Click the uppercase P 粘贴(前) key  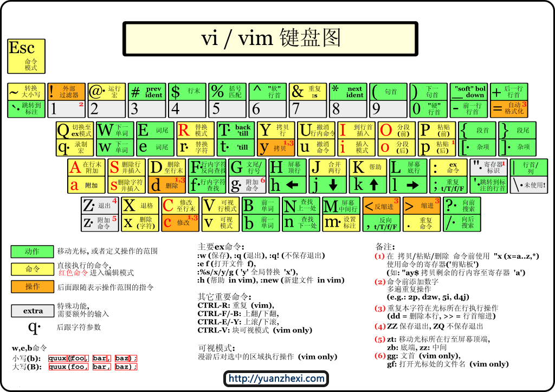point(437,131)
